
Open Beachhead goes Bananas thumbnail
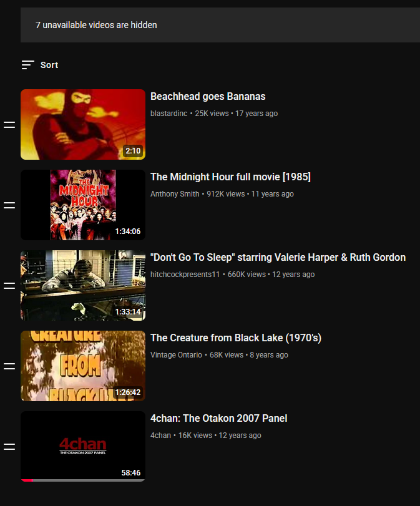click(83, 124)
